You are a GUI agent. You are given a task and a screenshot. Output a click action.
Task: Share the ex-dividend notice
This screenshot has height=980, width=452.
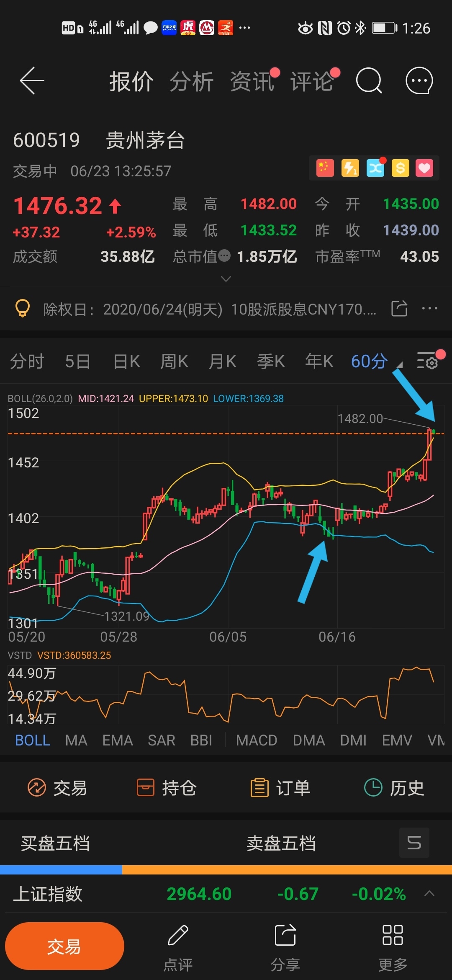[399, 309]
